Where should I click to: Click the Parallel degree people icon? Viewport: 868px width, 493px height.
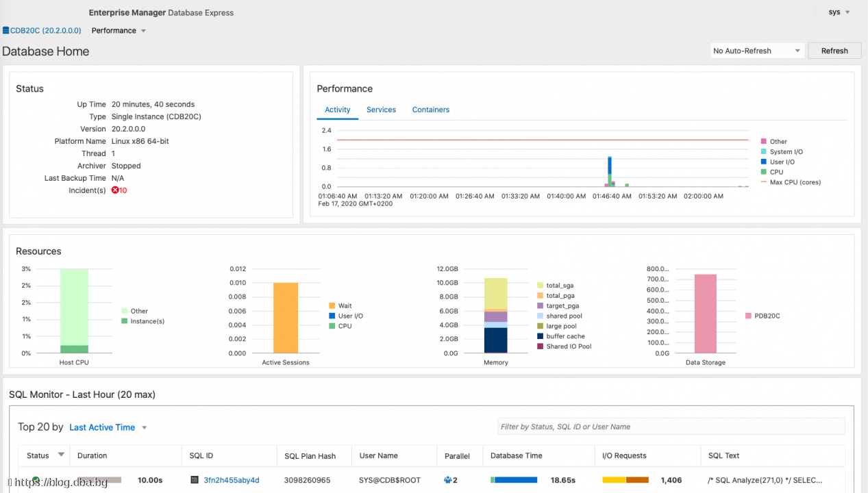(447, 480)
